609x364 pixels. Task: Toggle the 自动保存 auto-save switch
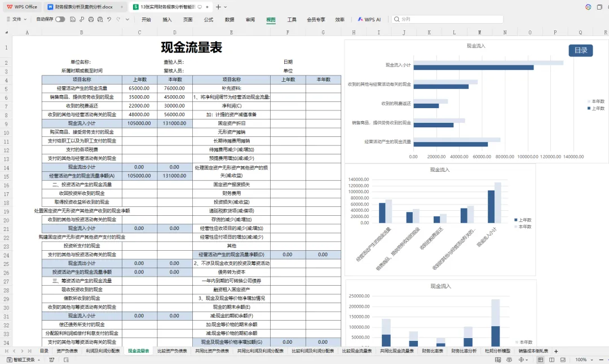point(60,19)
